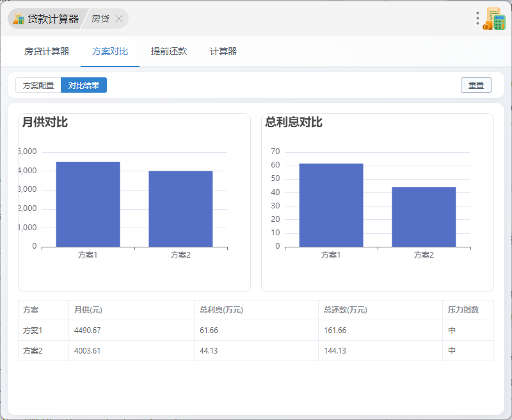Click the 方案2 bar in 月供对比 chart
Viewport: 512px width, 420px height.
[x=180, y=209]
